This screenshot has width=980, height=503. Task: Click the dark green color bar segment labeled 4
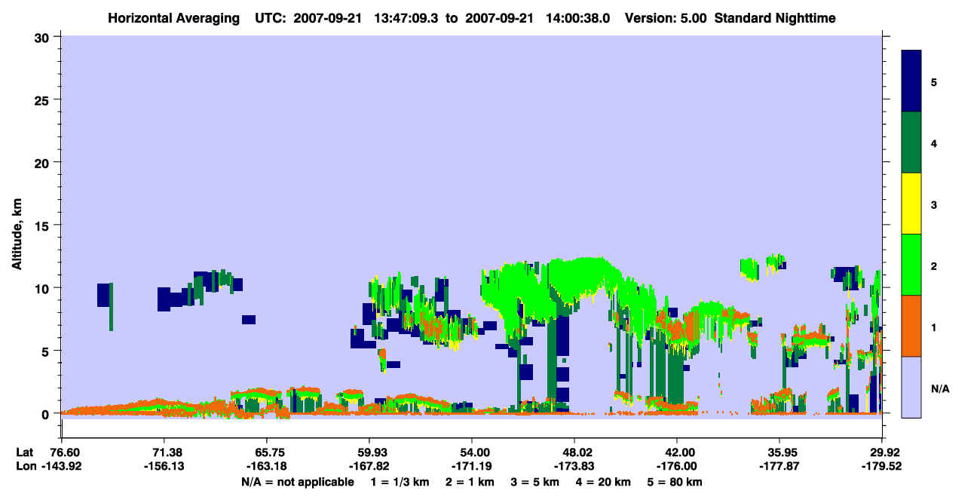coord(911,143)
